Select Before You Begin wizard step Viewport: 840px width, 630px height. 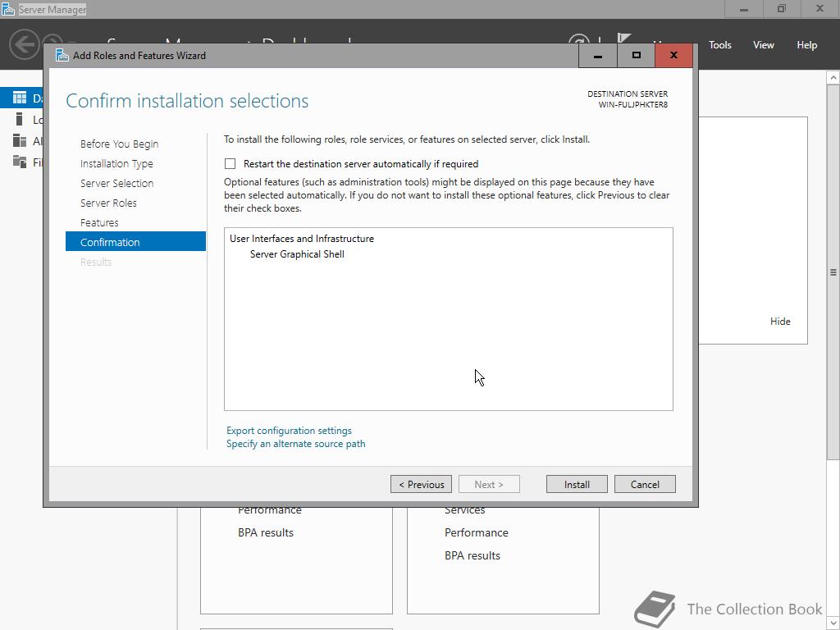click(120, 144)
